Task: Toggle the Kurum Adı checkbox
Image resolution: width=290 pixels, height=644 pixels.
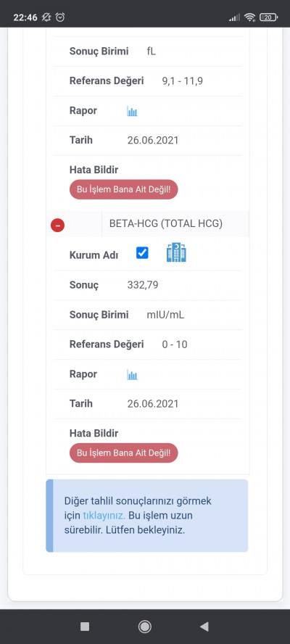Action: 142,253
